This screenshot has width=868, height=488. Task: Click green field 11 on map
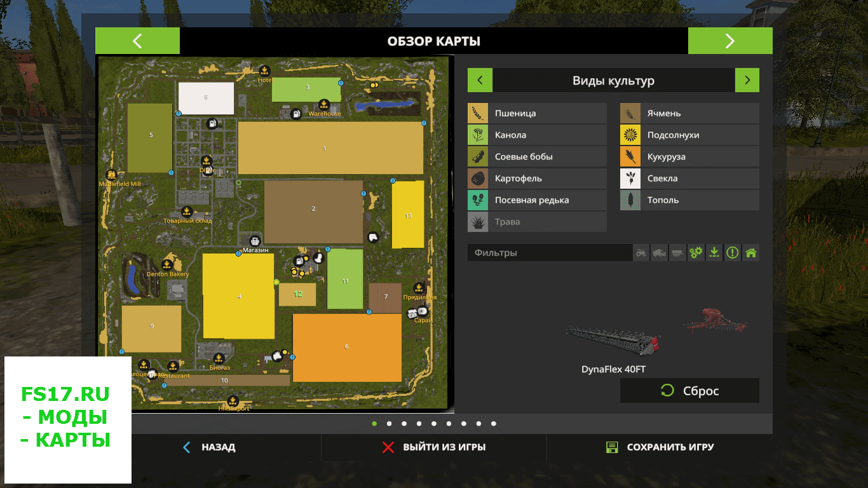(345, 279)
